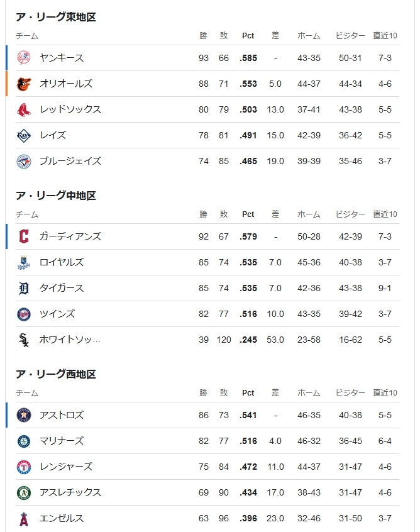Click the Orioles bird logo
Screen dimensions: 420x532
tap(24, 84)
